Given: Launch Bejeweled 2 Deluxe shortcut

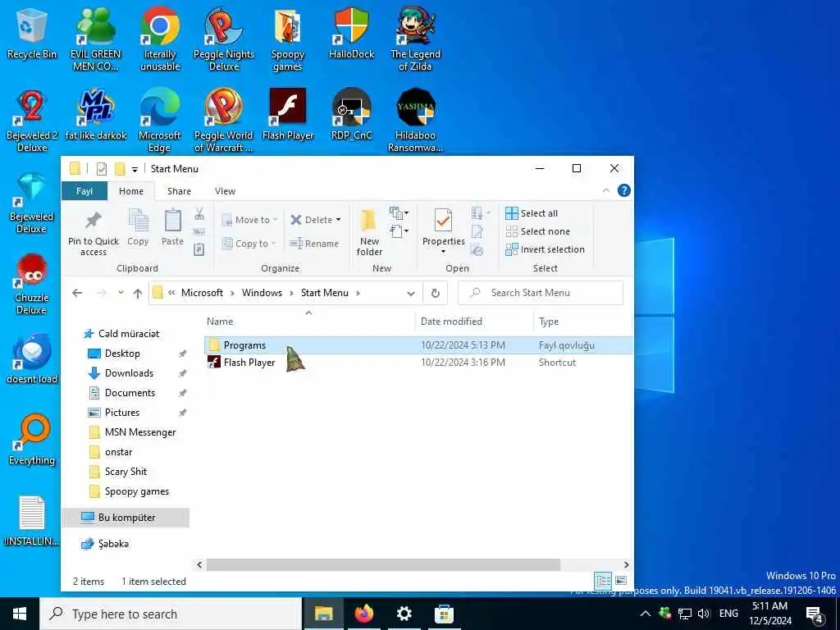Looking at the screenshot, I should pyautogui.click(x=32, y=121).
